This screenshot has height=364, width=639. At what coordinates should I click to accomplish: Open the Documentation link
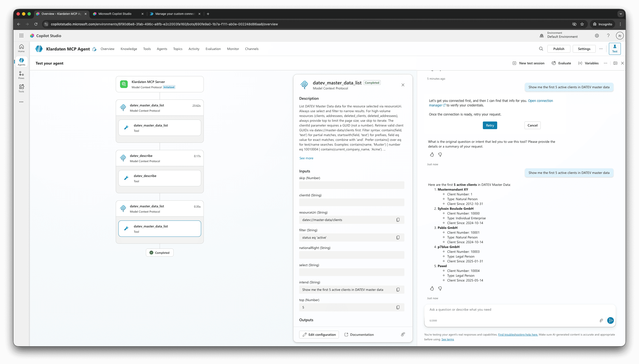(359, 335)
